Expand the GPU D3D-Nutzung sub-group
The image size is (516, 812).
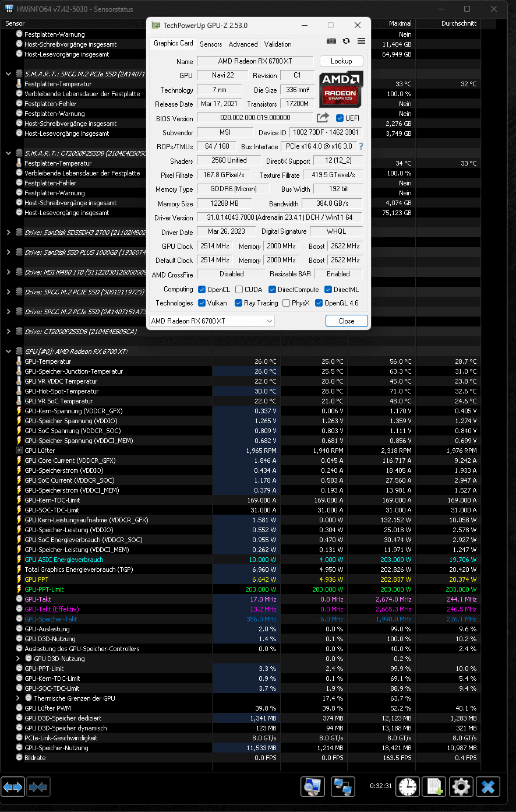[18, 659]
